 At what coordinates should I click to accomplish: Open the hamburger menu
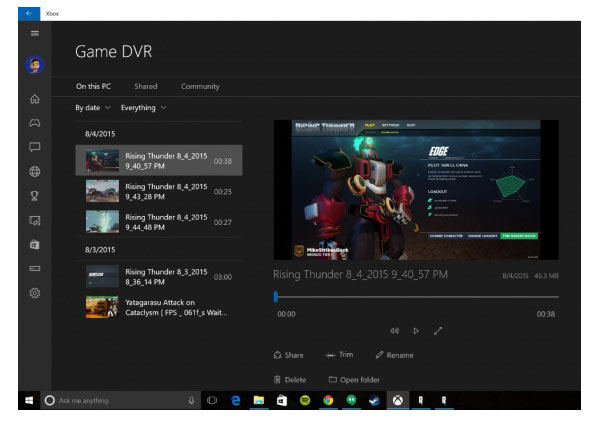pos(35,33)
